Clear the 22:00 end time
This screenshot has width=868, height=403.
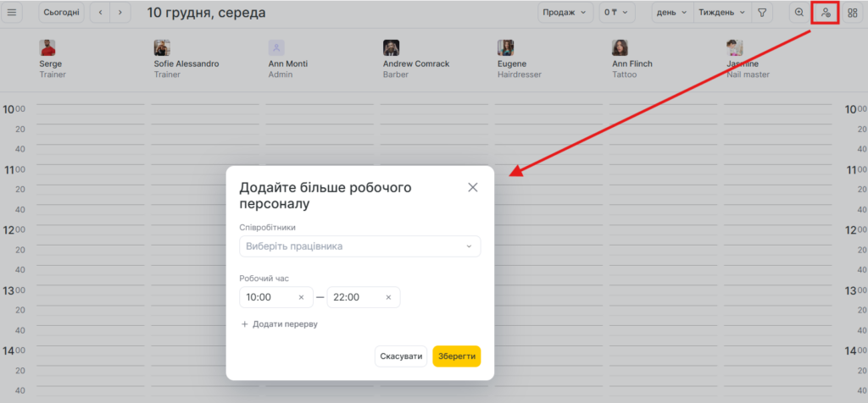tap(388, 297)
